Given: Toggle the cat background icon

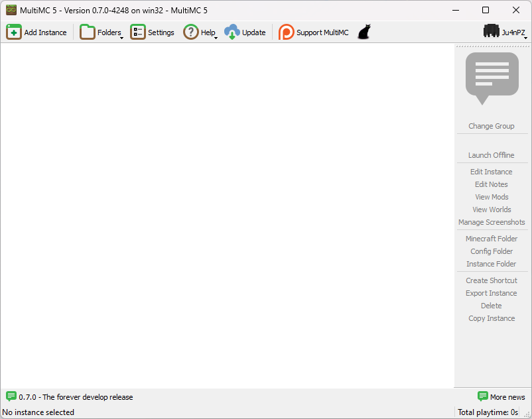Looking at the screenshot, I should (x=364, y=31).
